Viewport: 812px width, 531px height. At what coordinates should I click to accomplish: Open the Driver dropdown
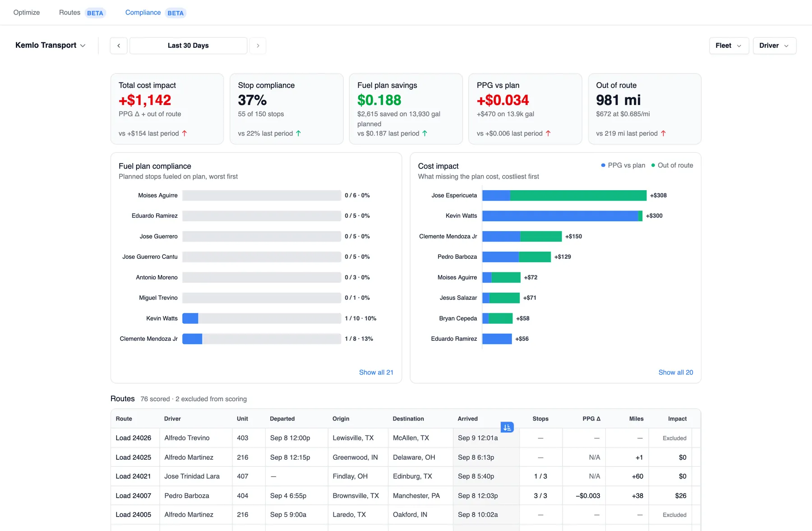point(775,46)
